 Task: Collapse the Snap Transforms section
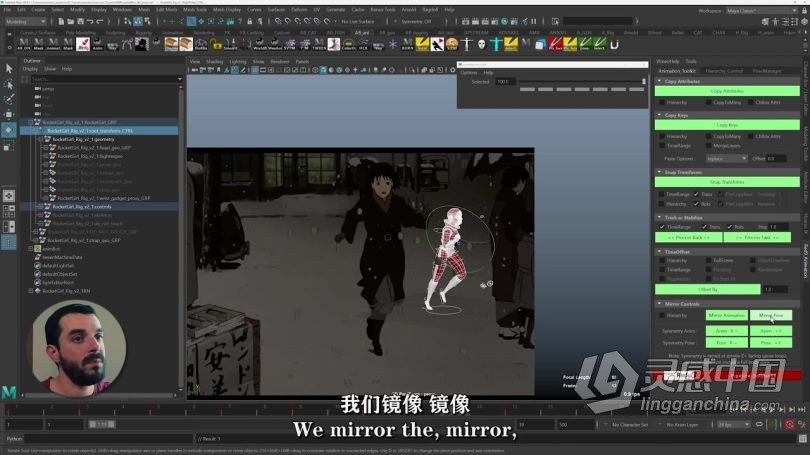(660, 172)
